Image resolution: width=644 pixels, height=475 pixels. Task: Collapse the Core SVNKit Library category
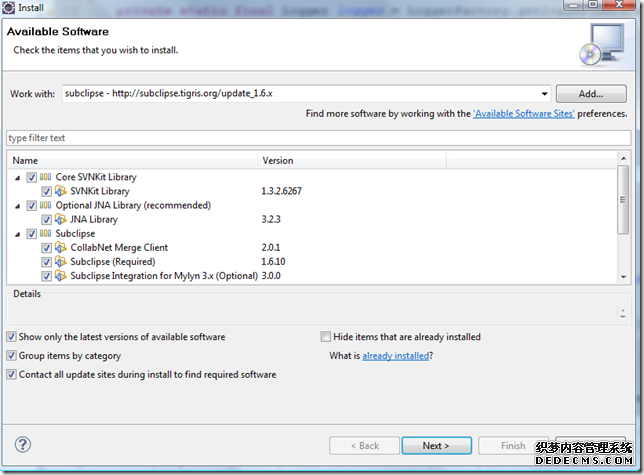click(x=17, y=177)
